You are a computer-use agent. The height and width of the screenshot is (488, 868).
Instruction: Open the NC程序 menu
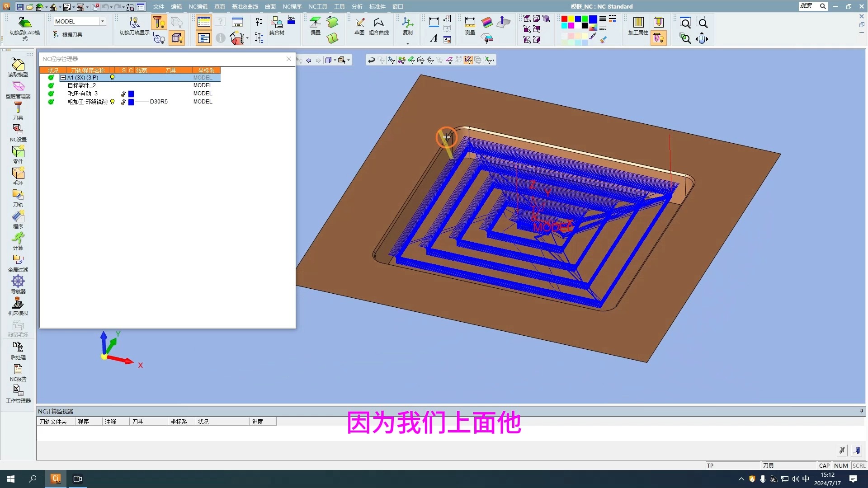pos(292,6)
